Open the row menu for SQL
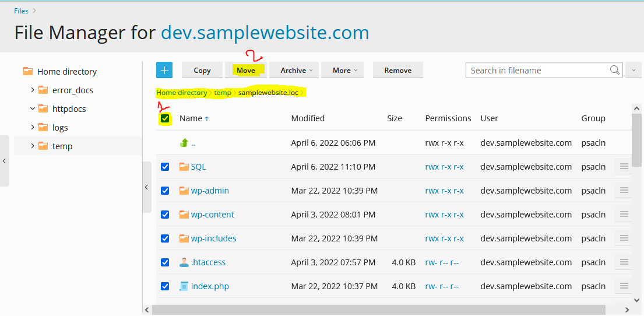The image size is (644, 316). tap(624, 167)
